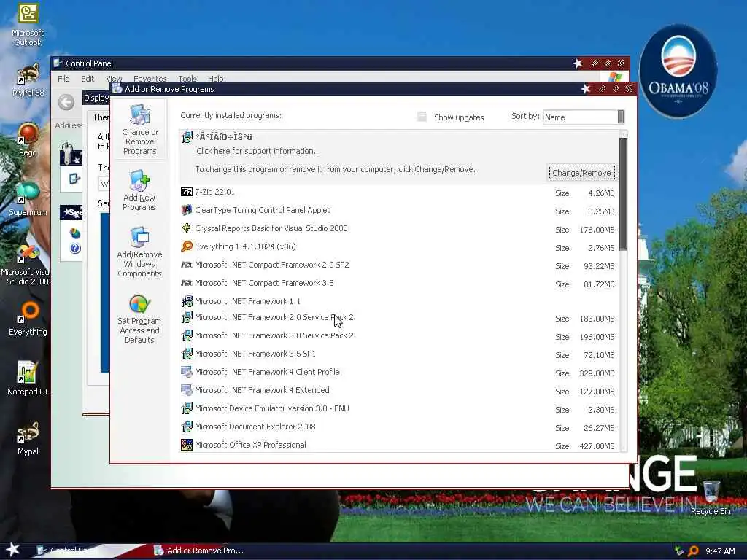The width and height of the screenshot is (747, 560).
Task: Open Pego desktop shortcut
Action: click(28, 139)
